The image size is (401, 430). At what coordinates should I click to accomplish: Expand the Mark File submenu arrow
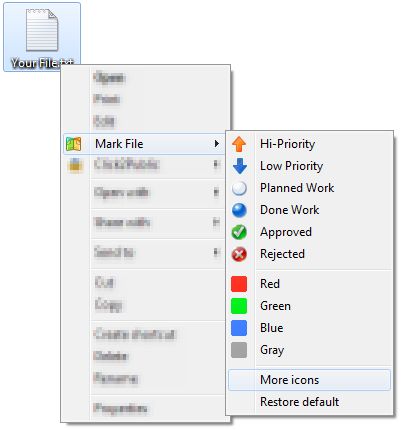pos(217,144)
